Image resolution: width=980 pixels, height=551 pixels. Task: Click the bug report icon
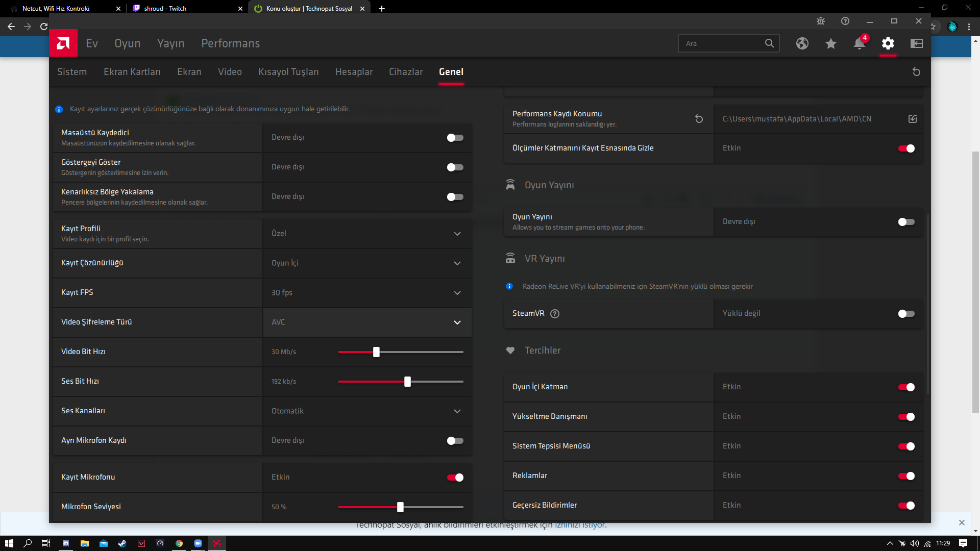(820, 21)
